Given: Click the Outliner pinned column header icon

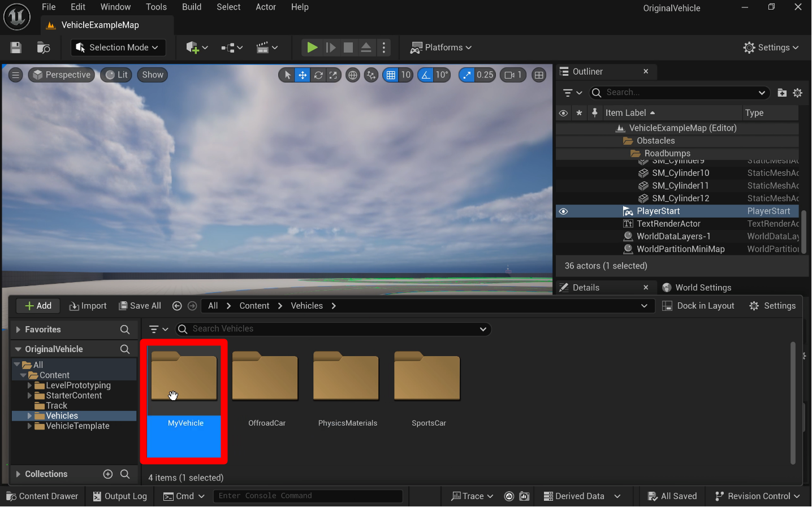Looking at the screenshot, I should click(x=594, y=113).
